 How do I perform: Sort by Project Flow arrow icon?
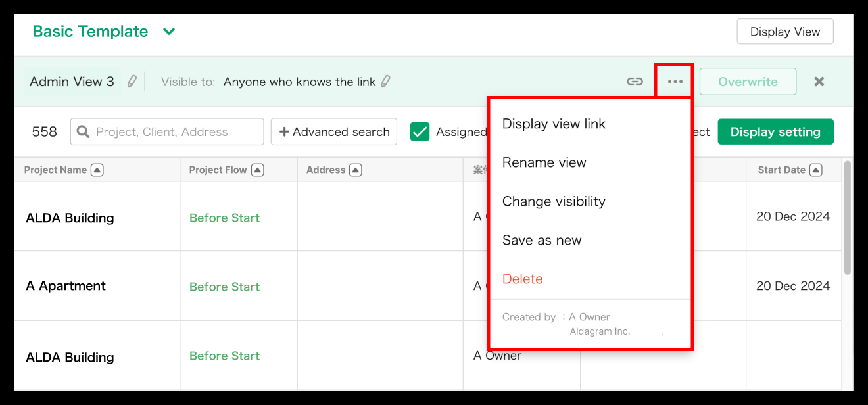(257, 170)
